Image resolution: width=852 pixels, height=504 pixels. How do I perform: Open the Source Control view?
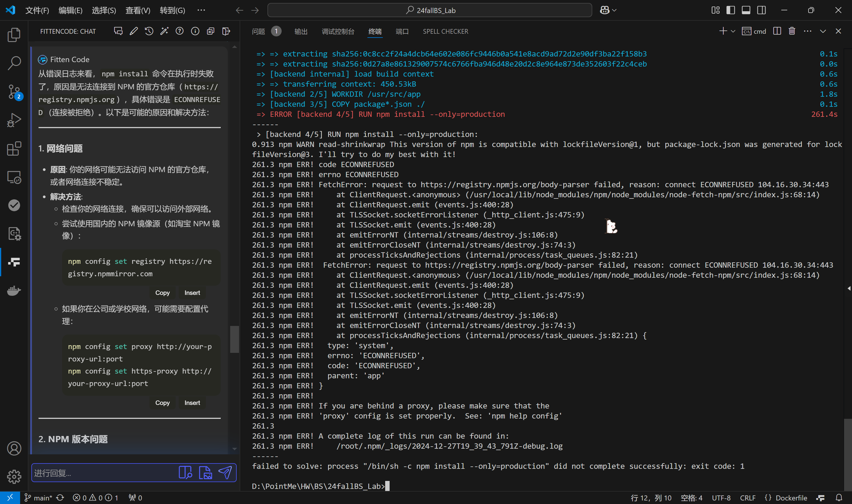tap(14, 92)
